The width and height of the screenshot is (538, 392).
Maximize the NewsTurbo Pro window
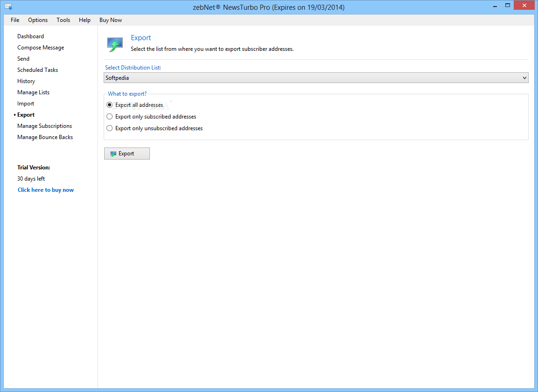tap(508, 6)
